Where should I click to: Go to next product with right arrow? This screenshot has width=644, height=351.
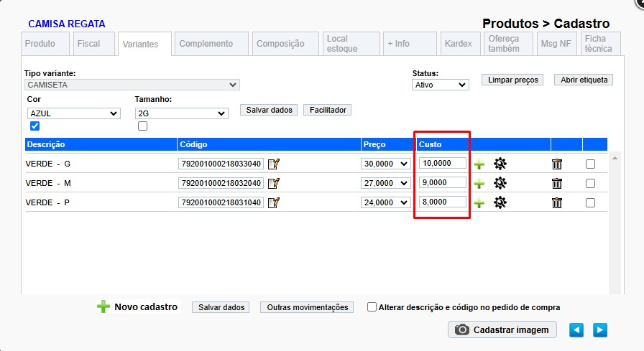point(600,330)
